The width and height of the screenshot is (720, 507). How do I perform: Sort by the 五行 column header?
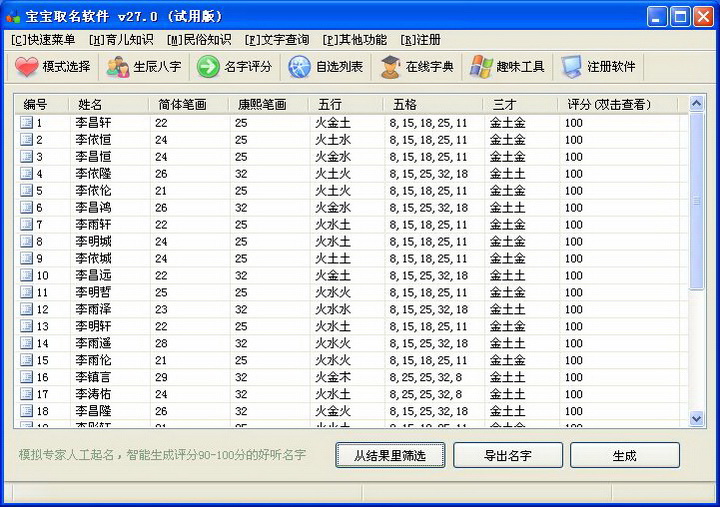click(346, 105)
